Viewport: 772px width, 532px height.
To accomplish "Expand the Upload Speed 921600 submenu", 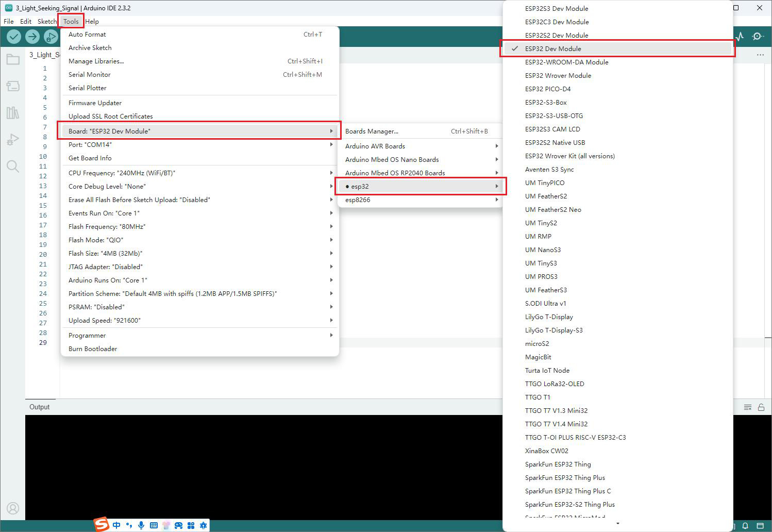I will coord(200,320).
